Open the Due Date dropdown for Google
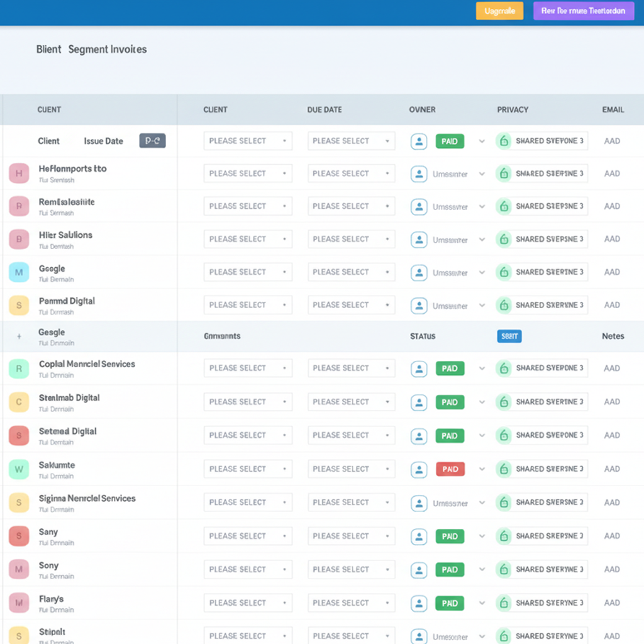The height and width of the screenshot is (644, 644). tap(351, 272)
